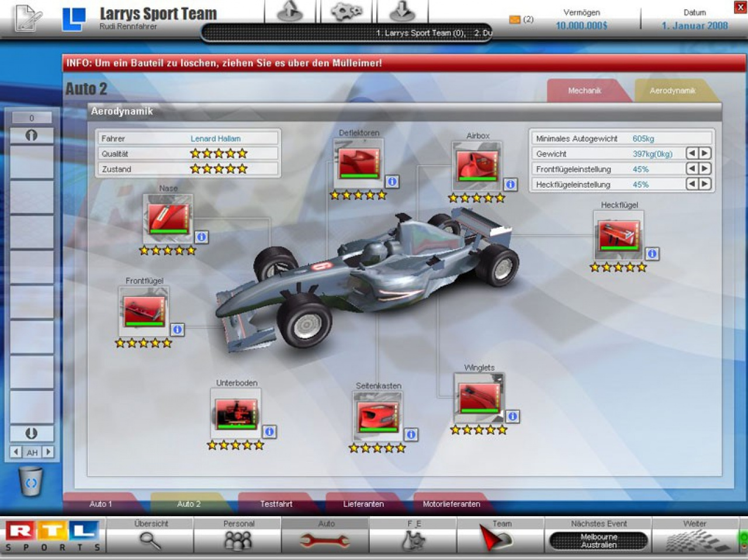Image resolution: width=748 pixels, height=560 pixels.
Task: Switch to the Aerodynamik tab
Action: point(673,91)
